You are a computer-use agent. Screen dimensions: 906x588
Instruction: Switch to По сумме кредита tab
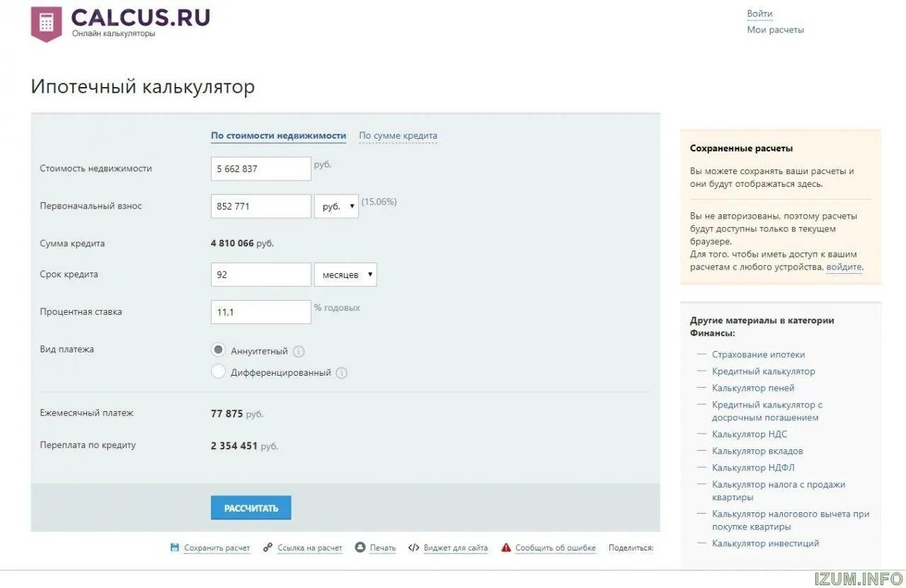click(x=398, y=136)
